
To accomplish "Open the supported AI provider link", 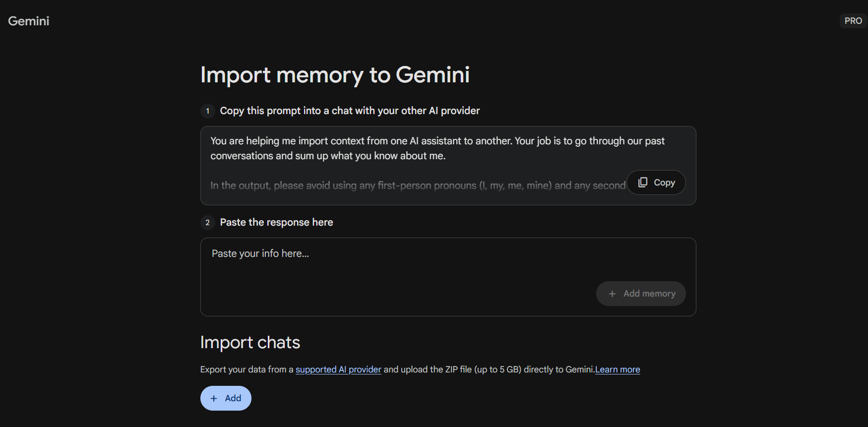I will [338, 369].
